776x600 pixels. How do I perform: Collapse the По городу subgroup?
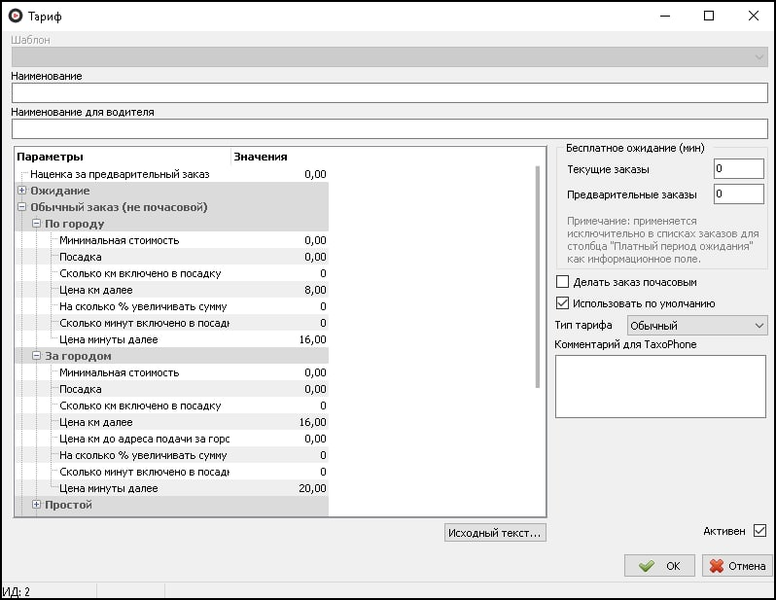pyautogui.click(x=36, y=223)
